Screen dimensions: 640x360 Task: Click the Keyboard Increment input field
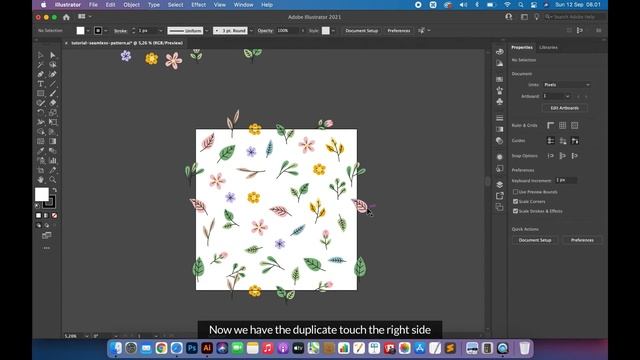pyautogui.click(x=566, y=180)
